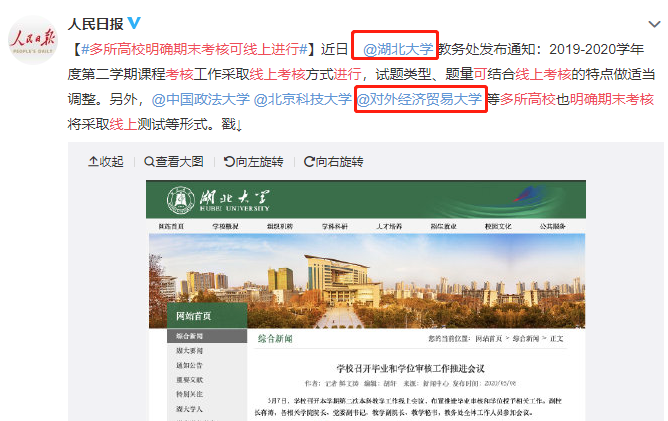Screen dimensions: 668x421
Task: Select 网站首页 in the green sidebar header
Action: 194,316
